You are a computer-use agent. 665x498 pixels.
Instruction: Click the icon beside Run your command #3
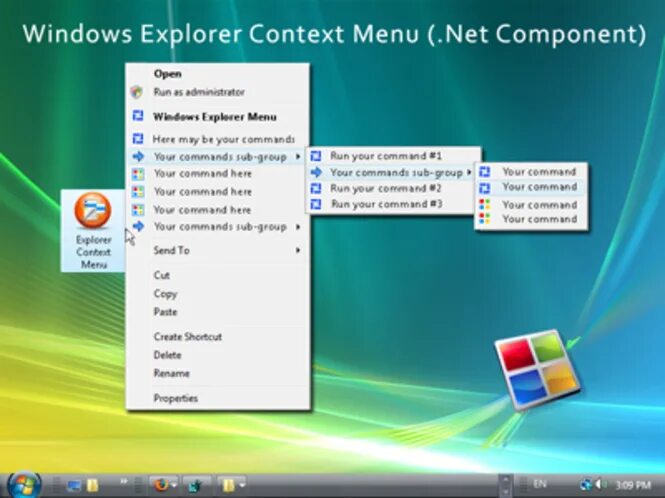pos(316,204)
